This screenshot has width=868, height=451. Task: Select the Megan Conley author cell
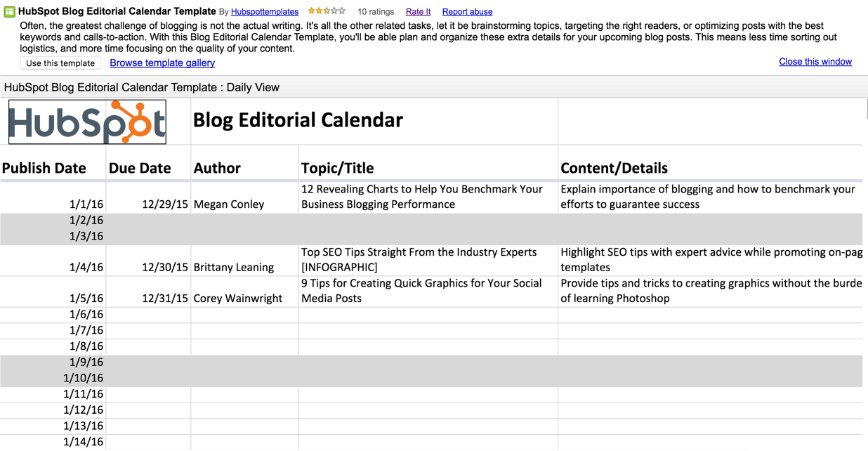click(x=229, y=204)
